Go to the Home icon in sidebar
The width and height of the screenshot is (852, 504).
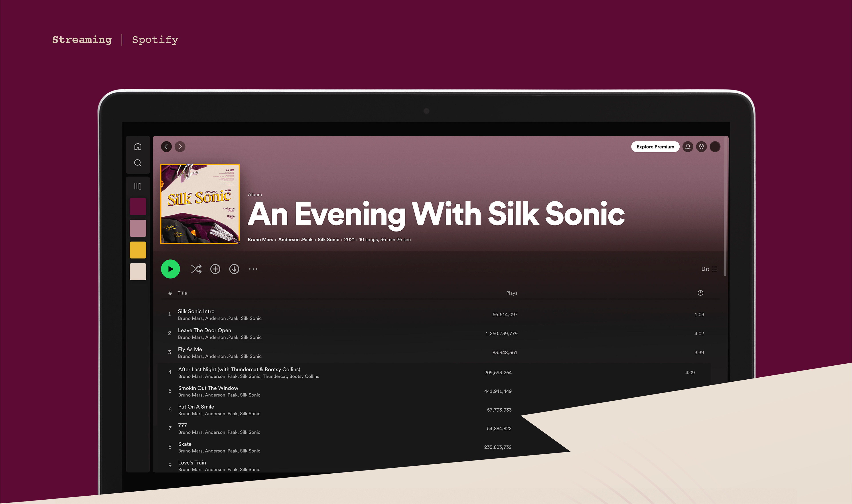(138, 147)
